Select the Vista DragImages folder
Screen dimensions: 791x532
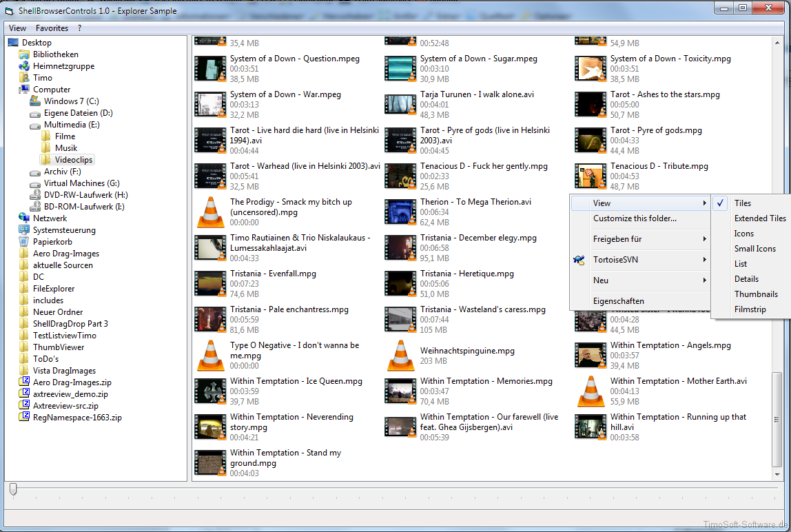(64, 371)
